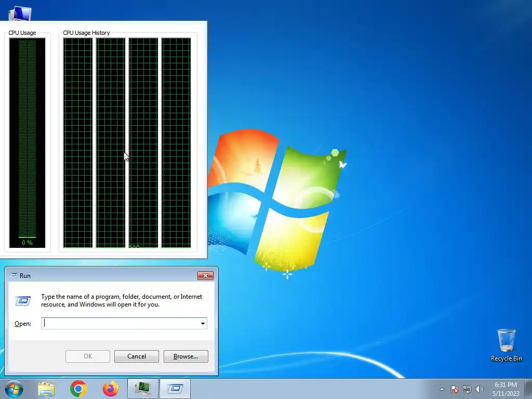Click Browse... in the Run dialog

tap(185, 356)
